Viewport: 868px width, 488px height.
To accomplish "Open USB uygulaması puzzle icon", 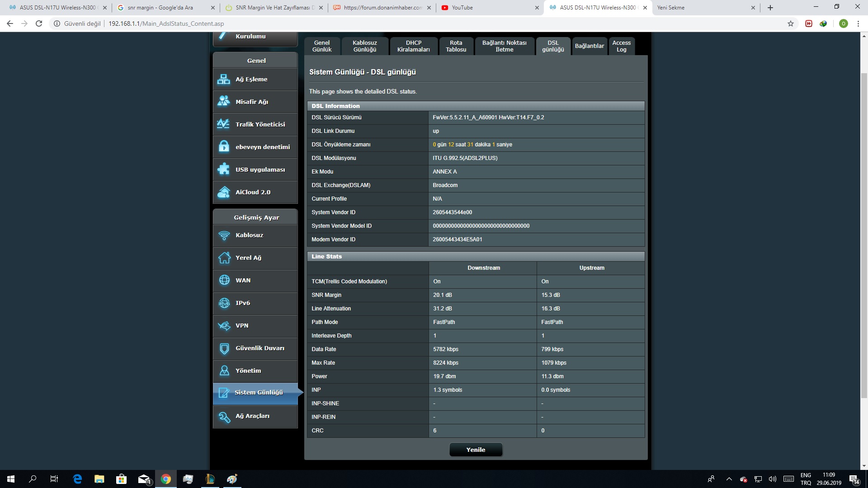I will click(224, 169).
